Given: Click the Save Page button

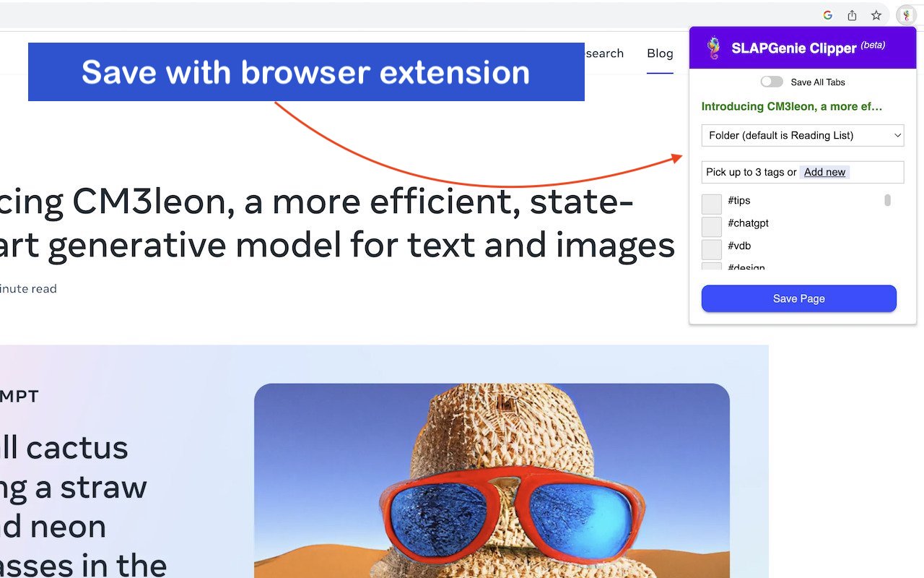Looking at the screenshot, I should (798, 298).
